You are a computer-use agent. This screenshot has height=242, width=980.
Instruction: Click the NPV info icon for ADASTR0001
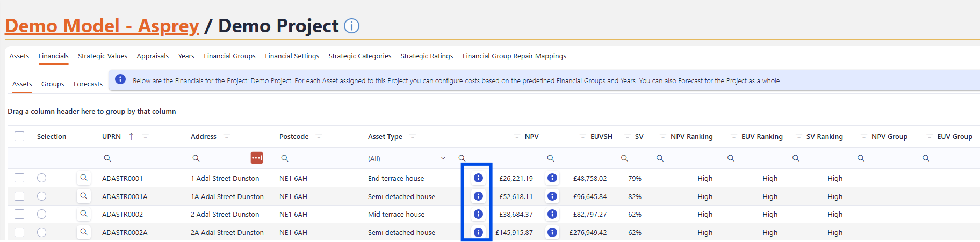[x=478, y=178]
